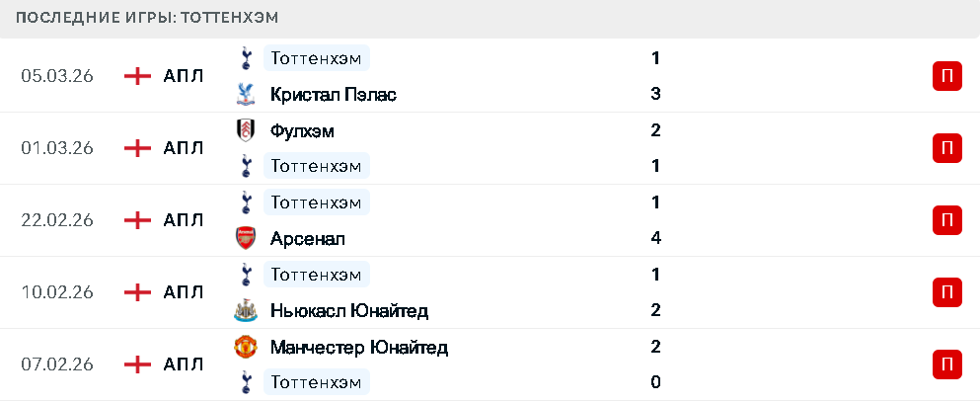Select АПЛ league label for 10.02.26 match

pyautogui.click(x=184, y=292)
